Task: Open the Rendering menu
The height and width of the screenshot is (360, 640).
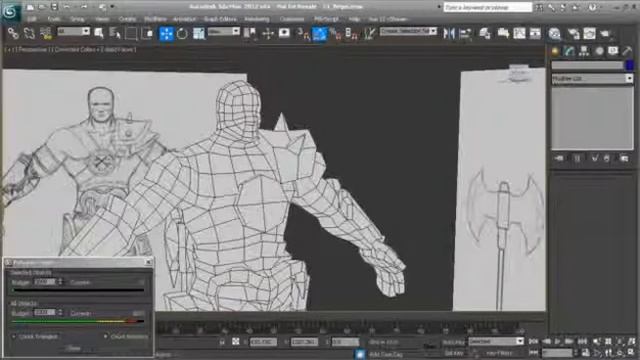Action: [257, 19]
